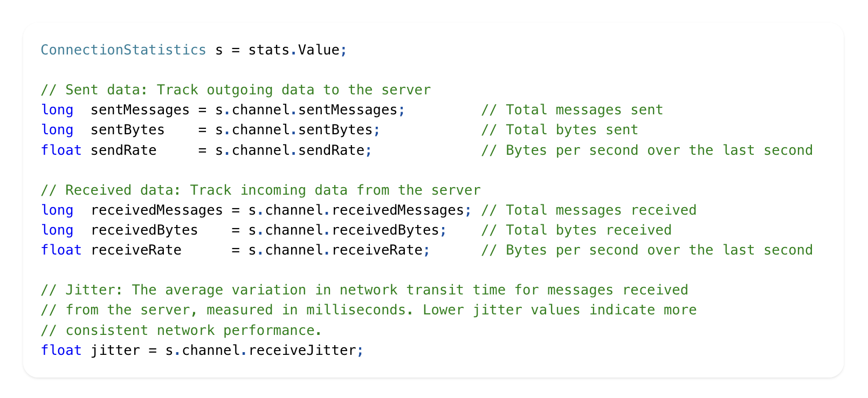Click the ConnectionStatistics type name
868x398 pixels.
123,50
